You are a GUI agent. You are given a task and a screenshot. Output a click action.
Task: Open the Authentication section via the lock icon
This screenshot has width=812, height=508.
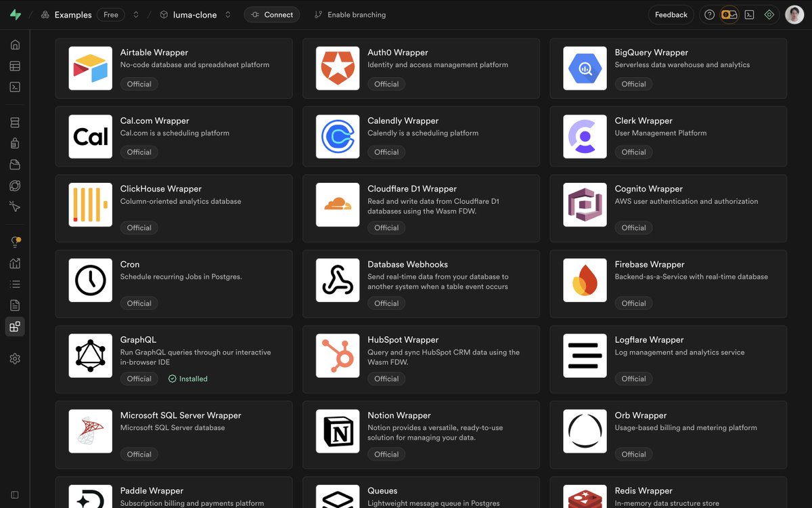pyautogui.click(x=15, y=143)
